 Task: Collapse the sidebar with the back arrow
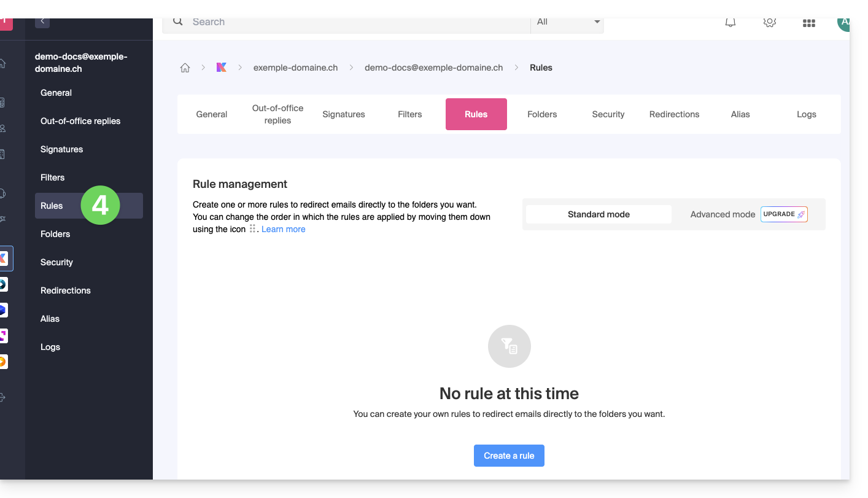pyautogui.click(x=42, y=21)
